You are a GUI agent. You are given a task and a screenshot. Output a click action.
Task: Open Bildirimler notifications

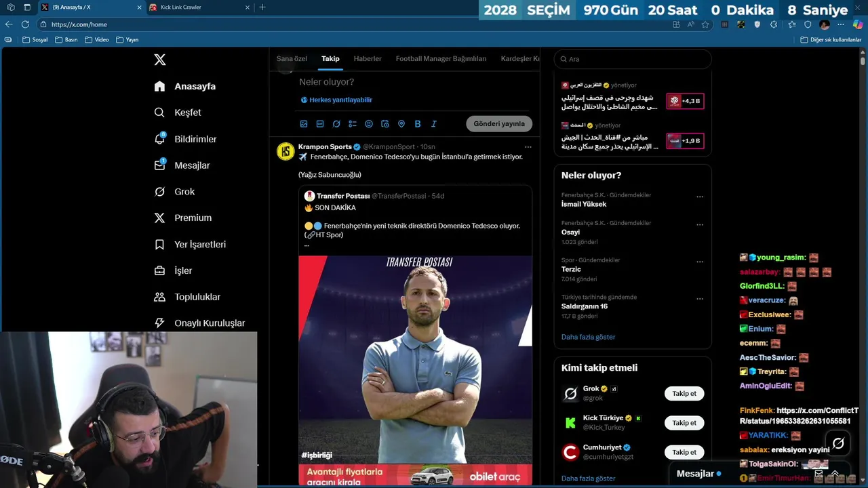(186, 139)
